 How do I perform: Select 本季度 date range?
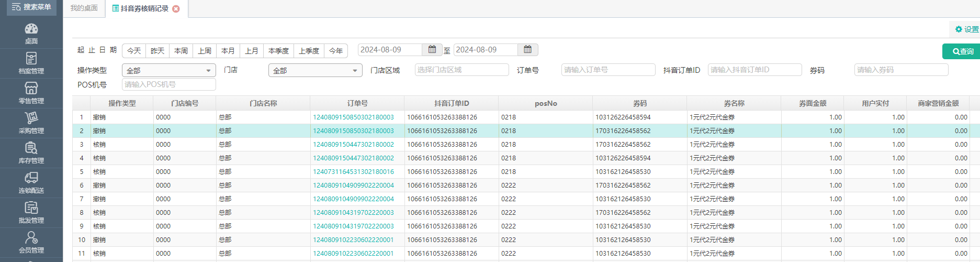(x=278, y=50)
